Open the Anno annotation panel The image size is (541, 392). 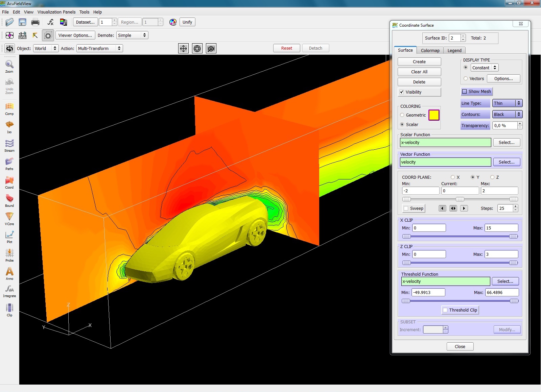click(9, 274)
